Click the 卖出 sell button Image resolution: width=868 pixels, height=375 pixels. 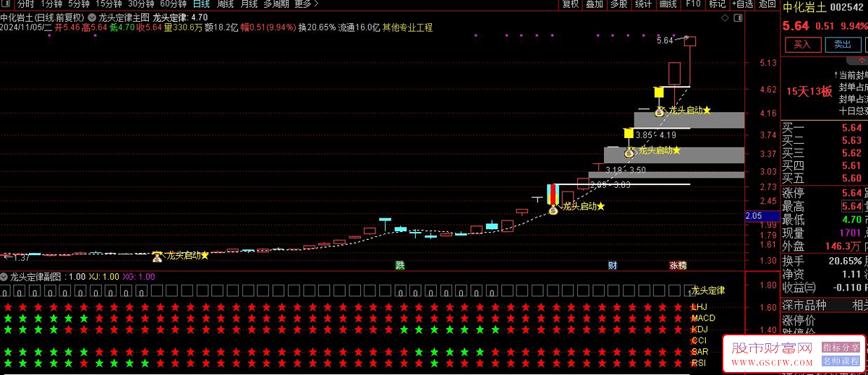(x=843, y=45)
